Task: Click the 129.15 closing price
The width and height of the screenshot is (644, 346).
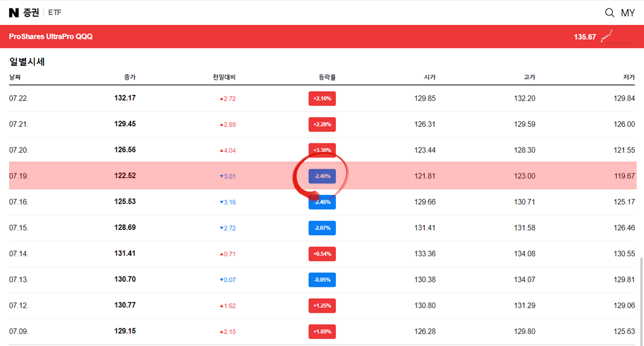Action: (125, 331)
